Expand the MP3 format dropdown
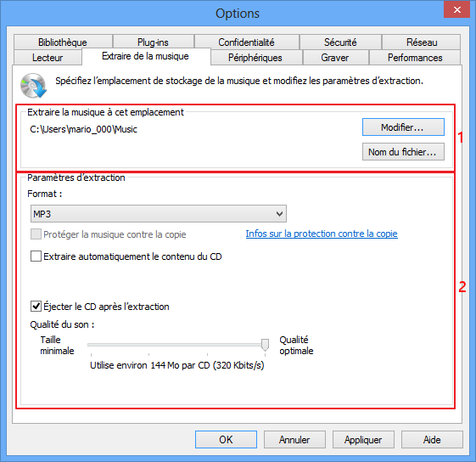Viewport: 476px width, 462px height. click(158, 214)
